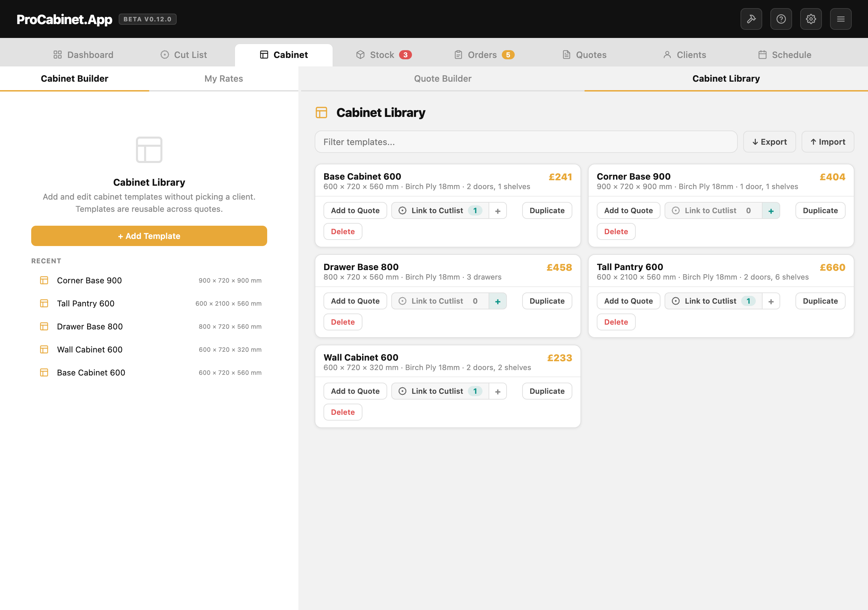Delete the Wall Cabinet 600 template
The height and width of the screenshot is (610, 868).
pyautogui.click(x=343, y=412)
